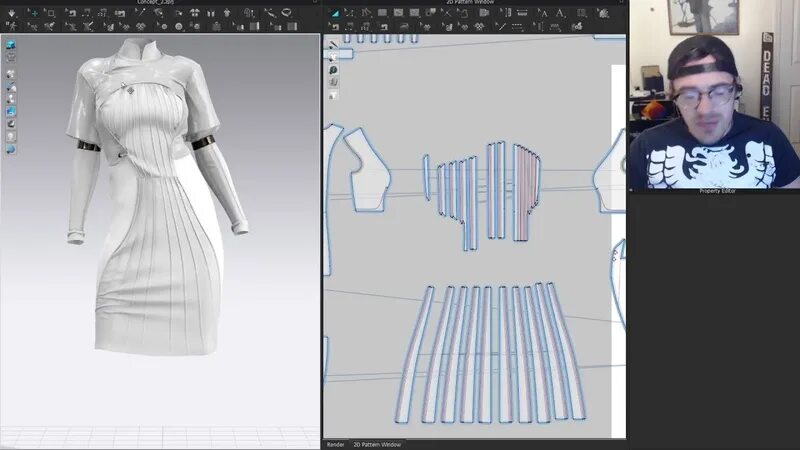Select the Select/Move tool with green cross
This screenshot has height=450, width=800.
[33, 14]
